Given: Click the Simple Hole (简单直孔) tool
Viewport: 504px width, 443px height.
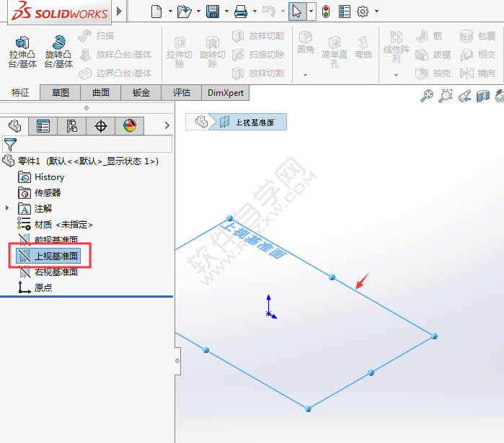Looking at the screenshot, I should [x=335, y=52].
